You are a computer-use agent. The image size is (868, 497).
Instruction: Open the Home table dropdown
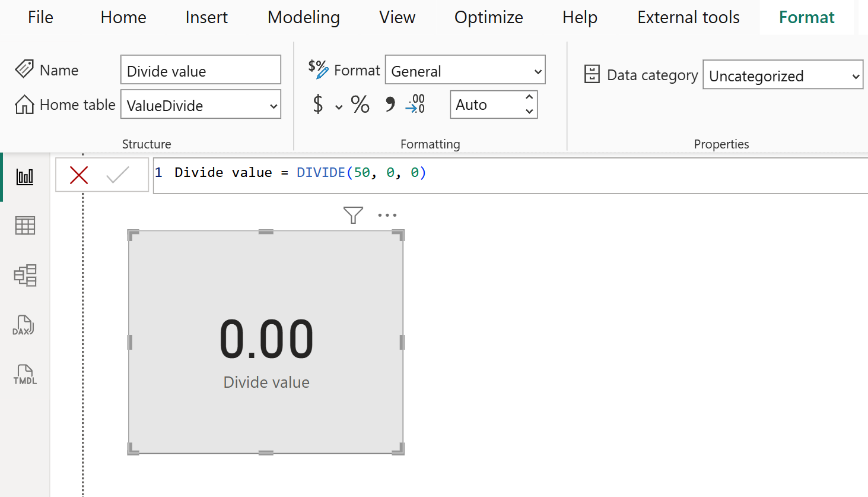[274, 105]
